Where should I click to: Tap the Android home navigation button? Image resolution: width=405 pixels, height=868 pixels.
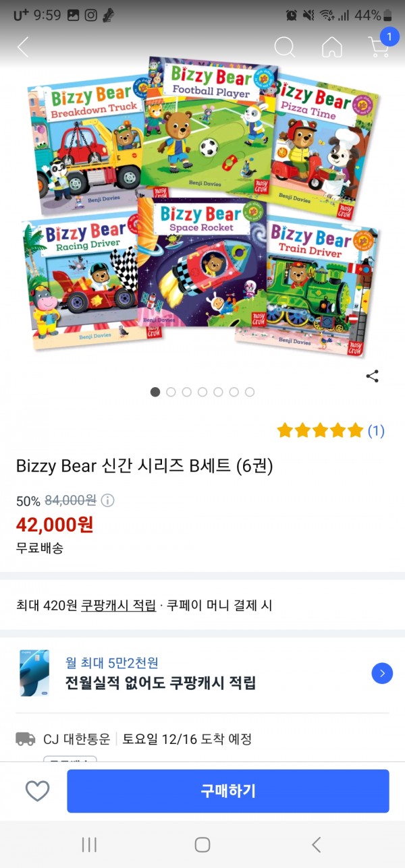[x=202, y=844]
